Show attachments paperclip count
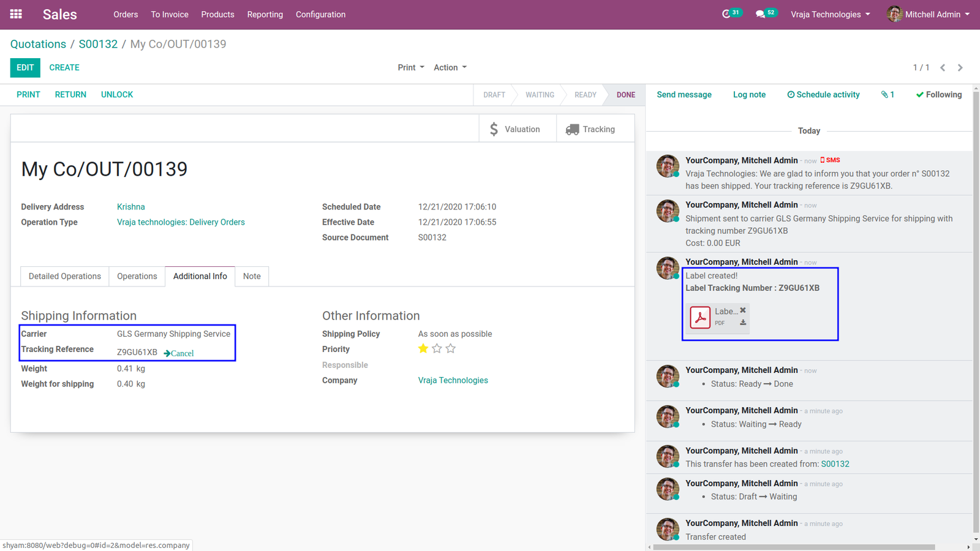This screenshot has height=551, width=980. [x=888, y=95]
